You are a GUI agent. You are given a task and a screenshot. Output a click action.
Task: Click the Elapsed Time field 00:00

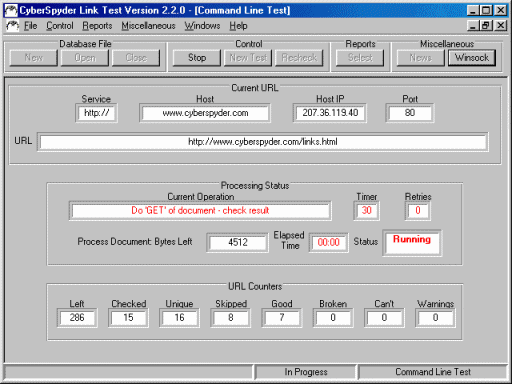329,242
